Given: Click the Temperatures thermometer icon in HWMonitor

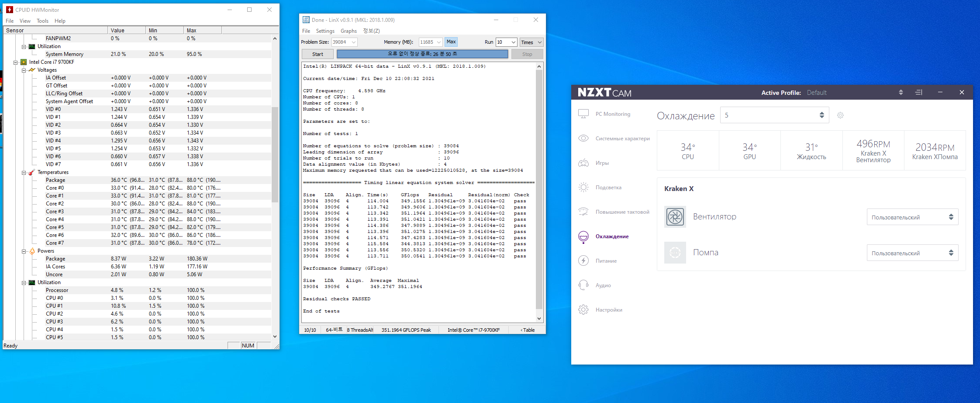Looking at the screenshot, I should (x=32, y=172).
